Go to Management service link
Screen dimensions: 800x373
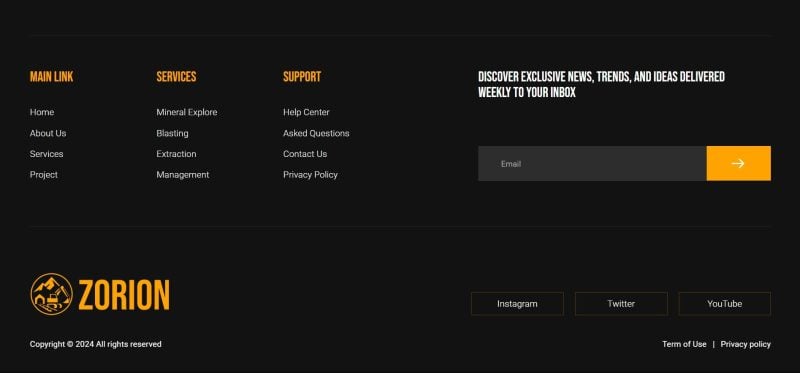183,175
